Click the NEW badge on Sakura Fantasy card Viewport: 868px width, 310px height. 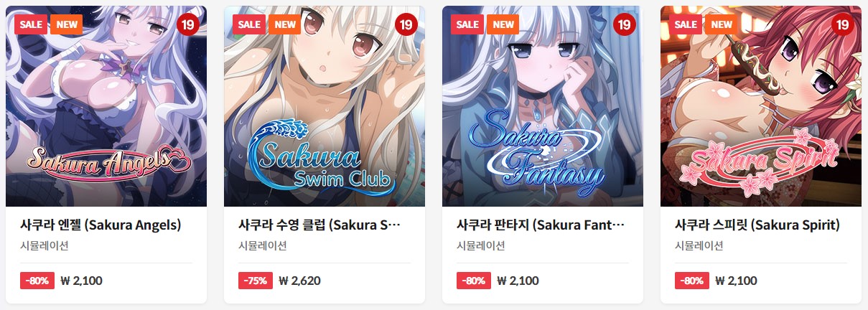pos(503,24)
